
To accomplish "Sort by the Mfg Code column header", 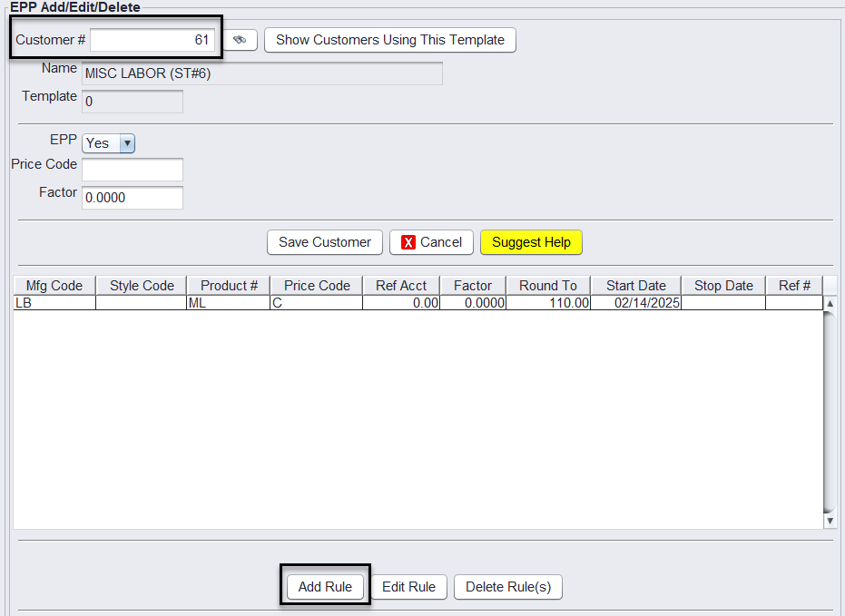I will [54, 286].
